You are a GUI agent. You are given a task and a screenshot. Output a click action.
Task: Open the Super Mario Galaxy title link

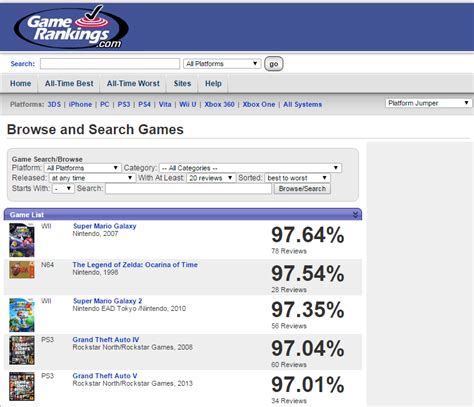point(105,226)
